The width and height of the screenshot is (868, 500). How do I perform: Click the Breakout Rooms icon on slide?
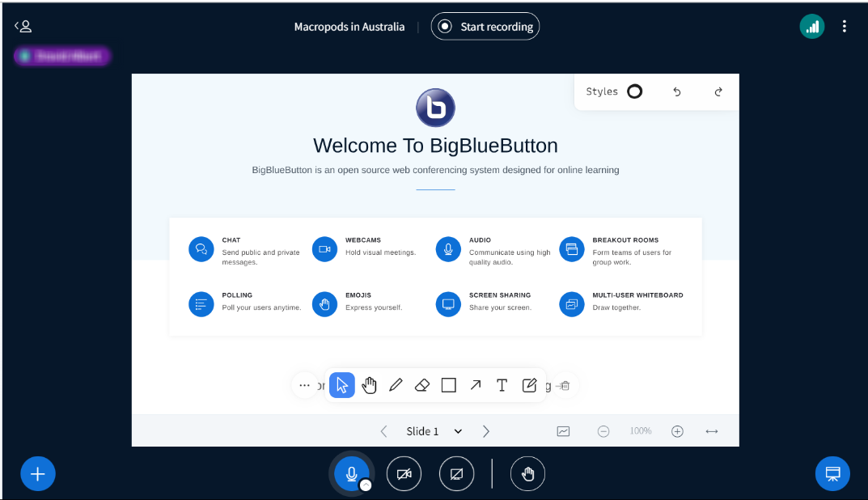coord(572,249)
